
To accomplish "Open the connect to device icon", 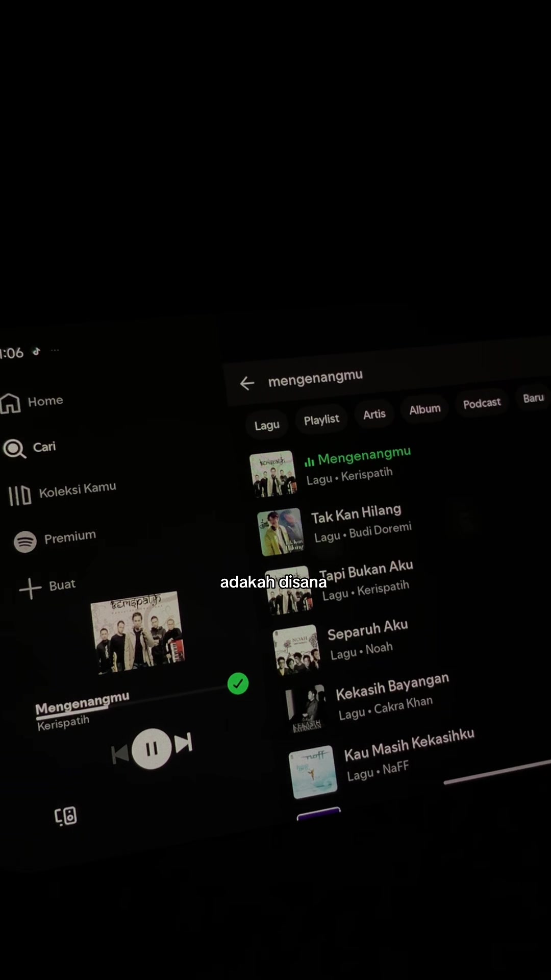I will (66, 816).
